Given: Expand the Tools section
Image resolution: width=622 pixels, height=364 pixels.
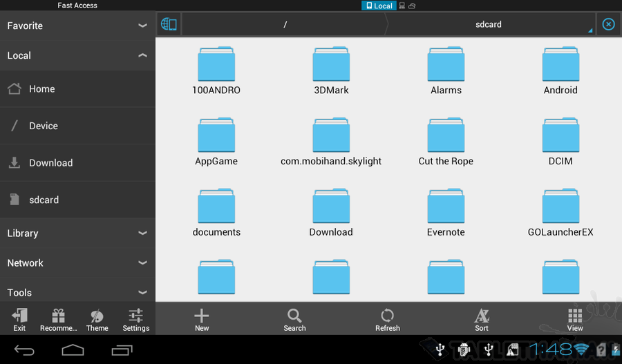Looking at the screenshot, I should tap(77, 292).
